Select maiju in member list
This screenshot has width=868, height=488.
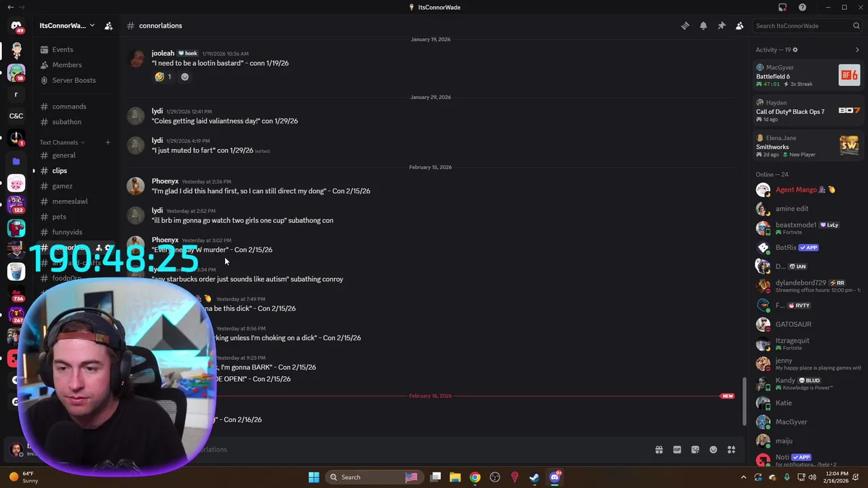(808, 441)
